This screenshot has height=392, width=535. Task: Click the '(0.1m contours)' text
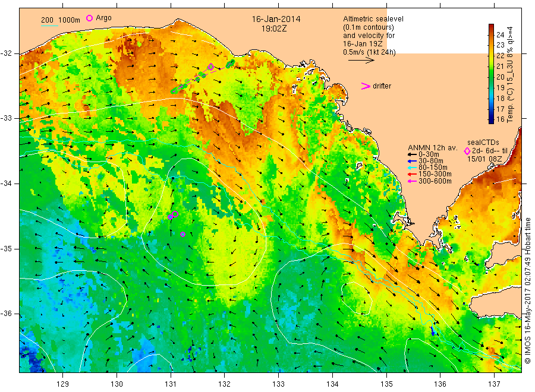coord(369,27)
